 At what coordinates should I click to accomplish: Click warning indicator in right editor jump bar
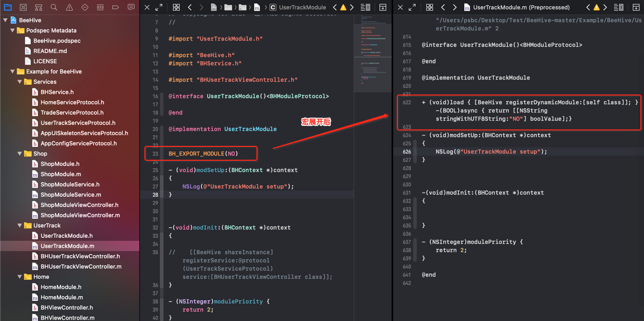pyautogui.click(x=597, y=7)
